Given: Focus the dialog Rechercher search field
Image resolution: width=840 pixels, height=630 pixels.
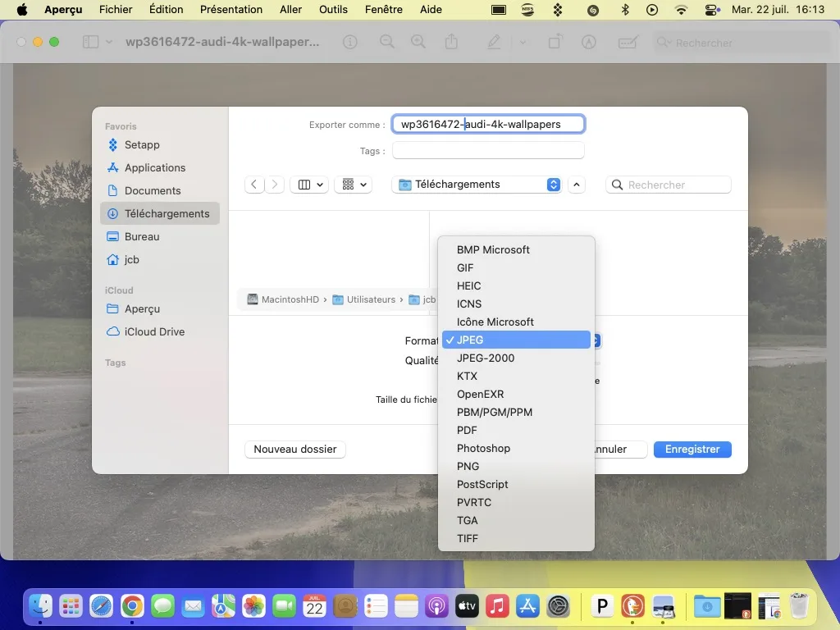Looking at the screenshot, I should point(668,185).
